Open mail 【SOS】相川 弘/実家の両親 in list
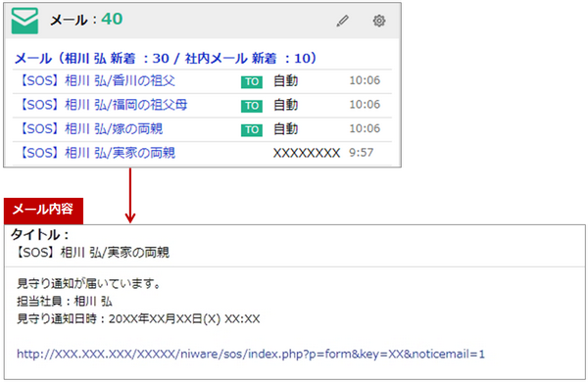Image resolution: width=588 pixels, height=382 pixels. [x=97, y=153]
